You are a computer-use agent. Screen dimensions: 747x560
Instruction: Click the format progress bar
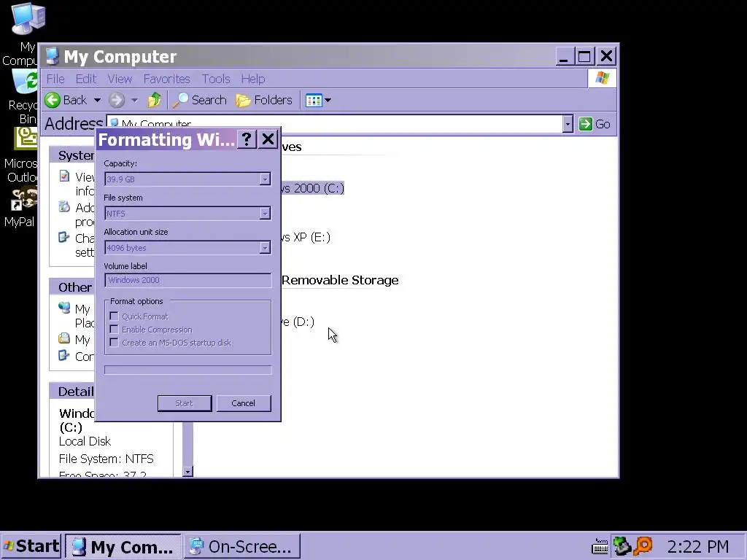click(x=187, y=370)
